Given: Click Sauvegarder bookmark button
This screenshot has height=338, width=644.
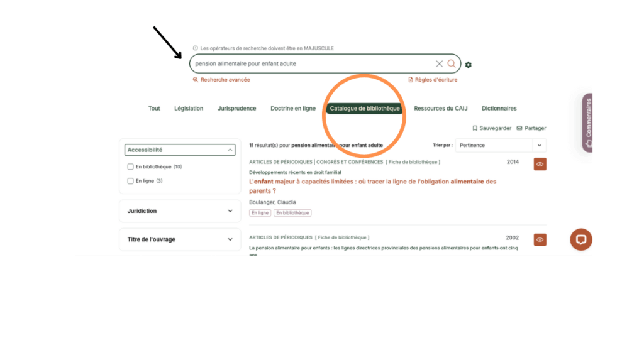Looking at the screenshot, I should 492,128.
